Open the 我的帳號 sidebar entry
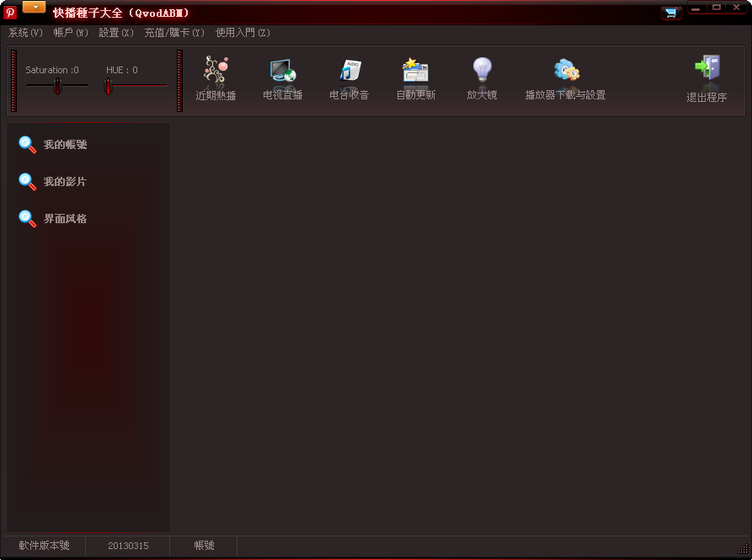The image size is (752, 560). (65, 144)
